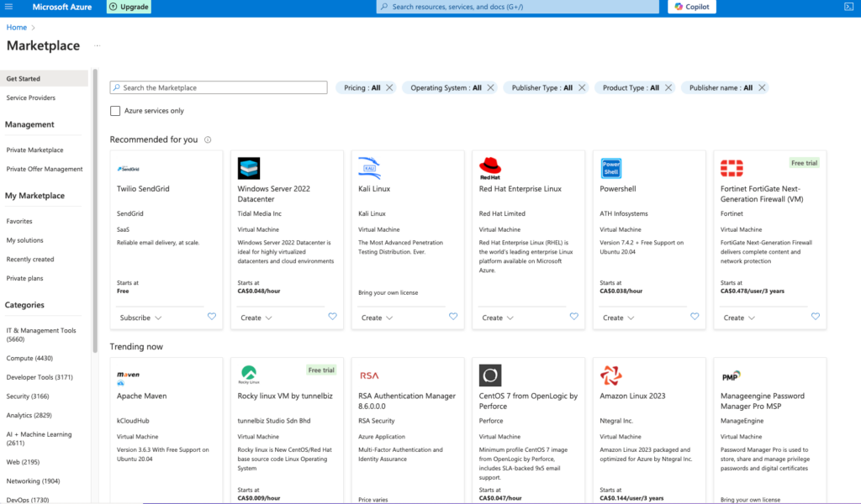Image resolution: width=861 pixels, height=504 pixels.
Task: Click the RSA logo
Action: (x=369, y=375)
